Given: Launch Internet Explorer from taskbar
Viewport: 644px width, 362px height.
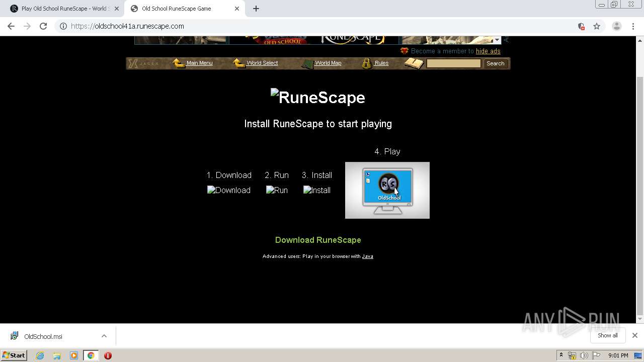Looking at the screenshot, I should 40,355.
